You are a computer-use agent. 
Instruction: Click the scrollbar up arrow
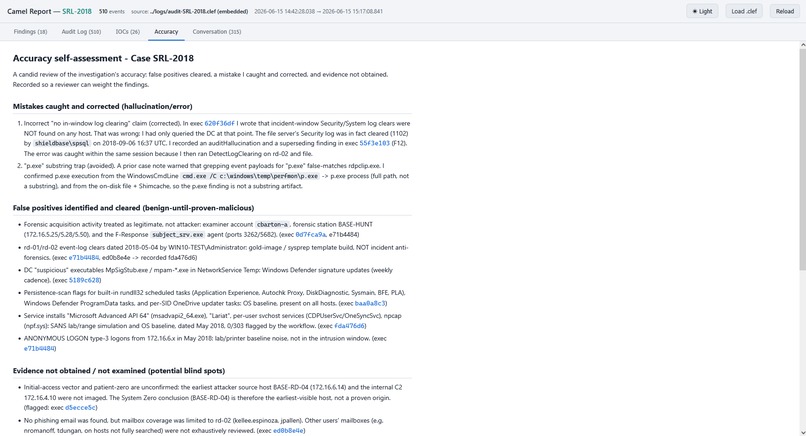[802, 45]
